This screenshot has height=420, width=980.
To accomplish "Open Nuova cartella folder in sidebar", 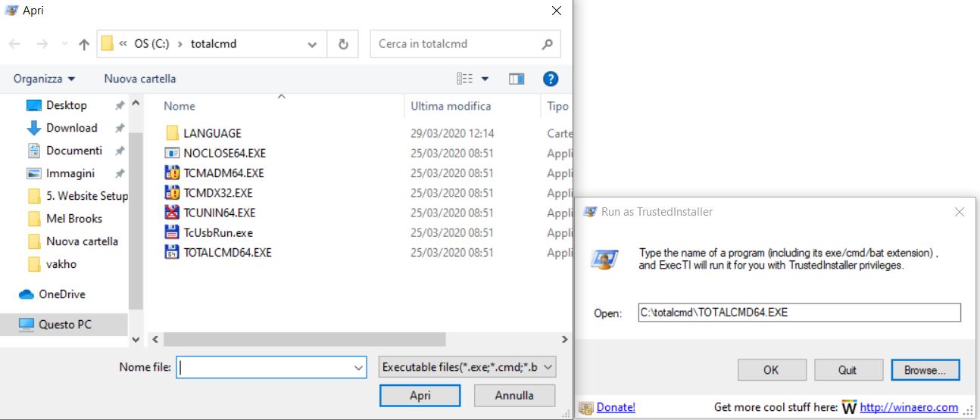I will click(82, 241).
